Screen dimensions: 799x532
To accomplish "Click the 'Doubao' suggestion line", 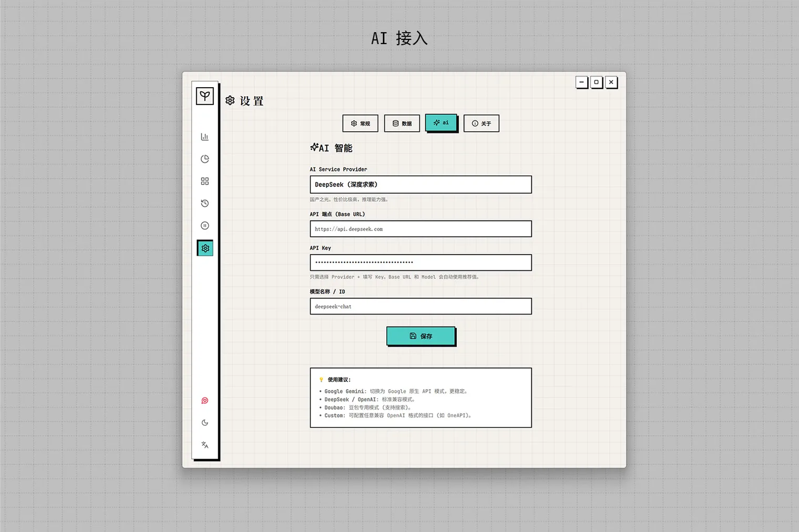I will click(x=366, y=408).
